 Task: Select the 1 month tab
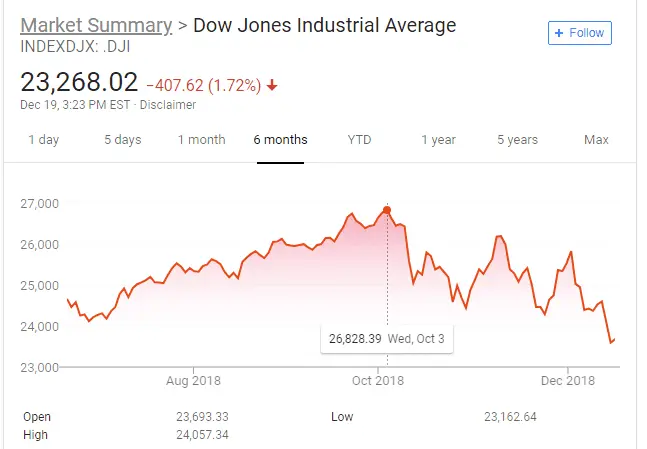[x=201, y=140]
